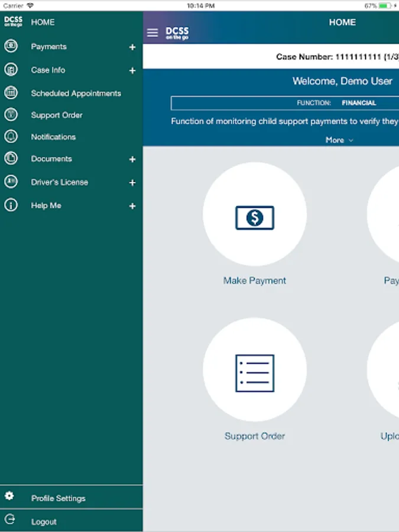Image resolution: width=399 pixels, height=532 pixels.
Task: Expand the More chevron under function description
Action: pos(351,140)
